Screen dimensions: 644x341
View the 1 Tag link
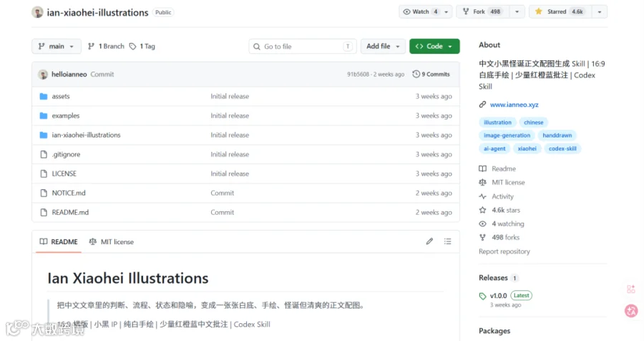(142, 46)
